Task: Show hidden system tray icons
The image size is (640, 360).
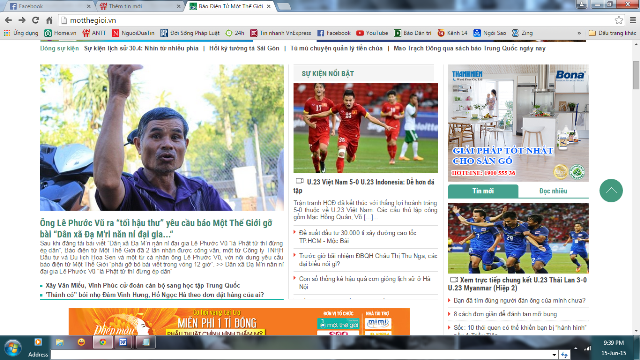Action: pos(576,348)
